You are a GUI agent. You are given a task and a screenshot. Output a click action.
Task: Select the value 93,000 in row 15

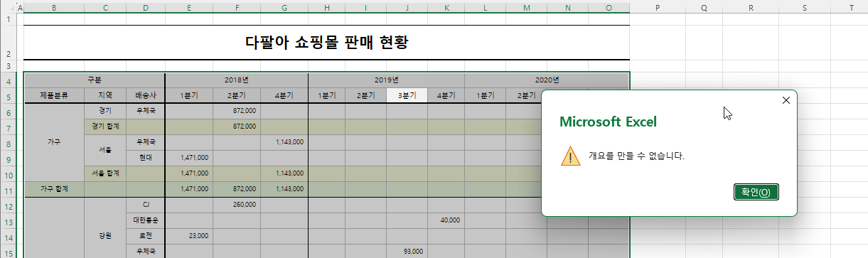[x=407, y=252]
